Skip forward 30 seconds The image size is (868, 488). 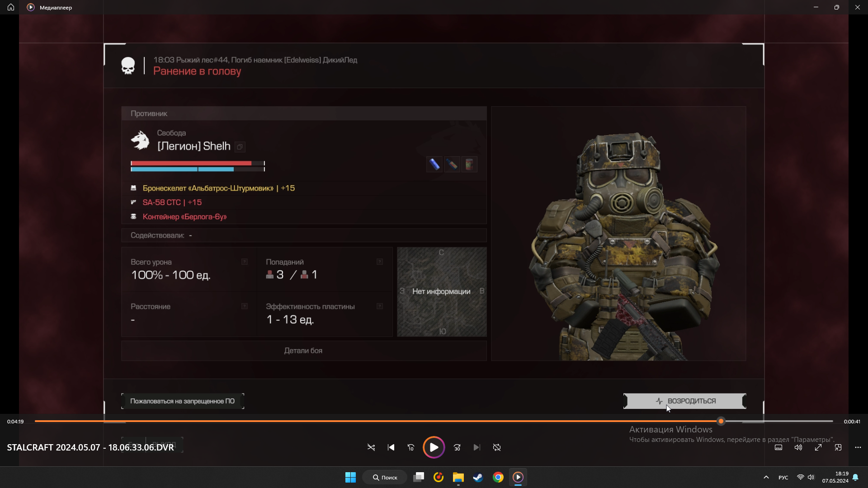tap(457, 447)
